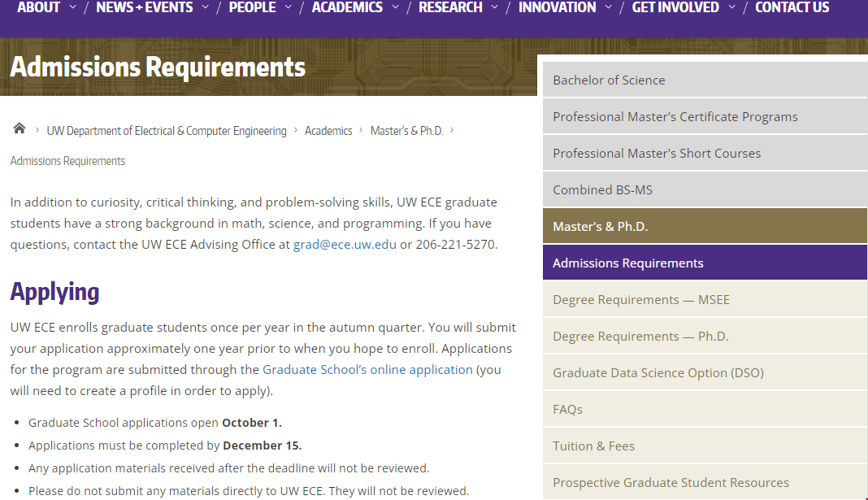Viewport: 868px width, 500px height.
Task: Open the Get Involved menu
Action: [x=675, y=7]
